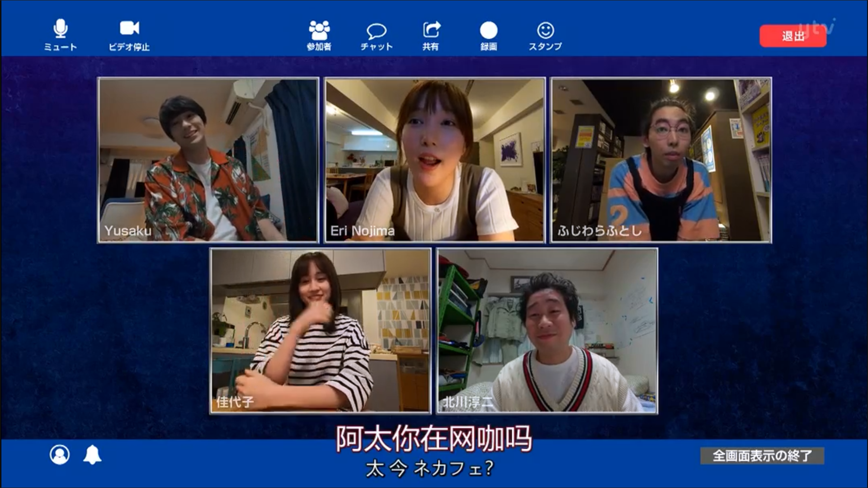This screenshot has height=488, width=868.
Task: Click 全画面表示の終了 to exit fullscreen
Action: pos(762,455)
